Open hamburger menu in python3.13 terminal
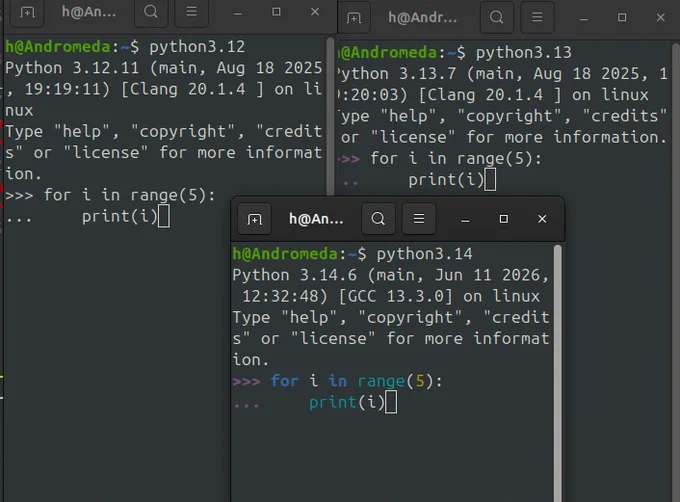This screenshot has height=502, width=680. pyautogui.click(x=537, y=17)
